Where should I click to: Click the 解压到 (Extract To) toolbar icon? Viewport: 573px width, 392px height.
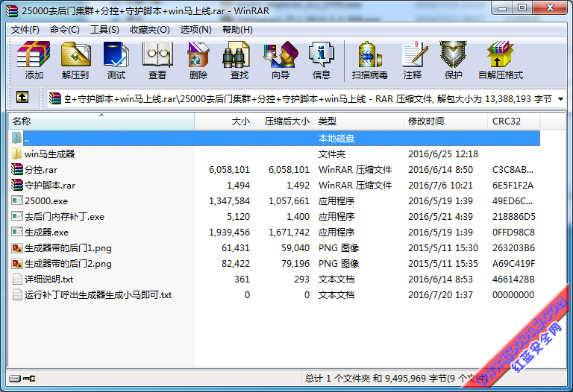click(x=75, y=54)
